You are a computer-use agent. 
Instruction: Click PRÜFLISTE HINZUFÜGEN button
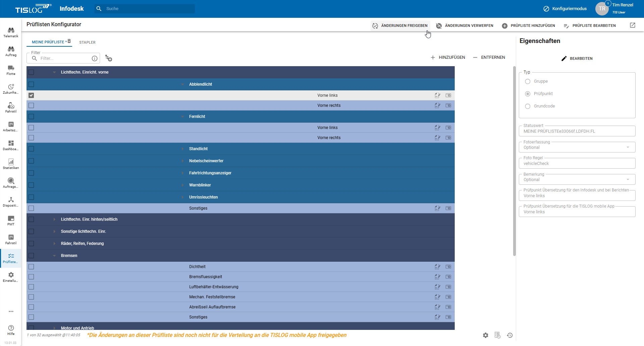[529, 26]
